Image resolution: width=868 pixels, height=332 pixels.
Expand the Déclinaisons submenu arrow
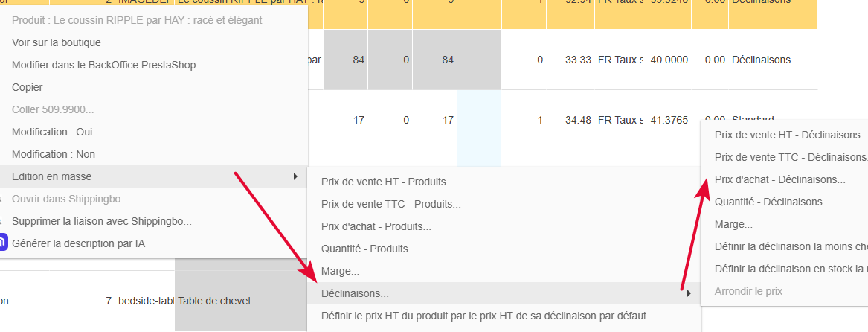pyautogui.click(x=689, y=293)
